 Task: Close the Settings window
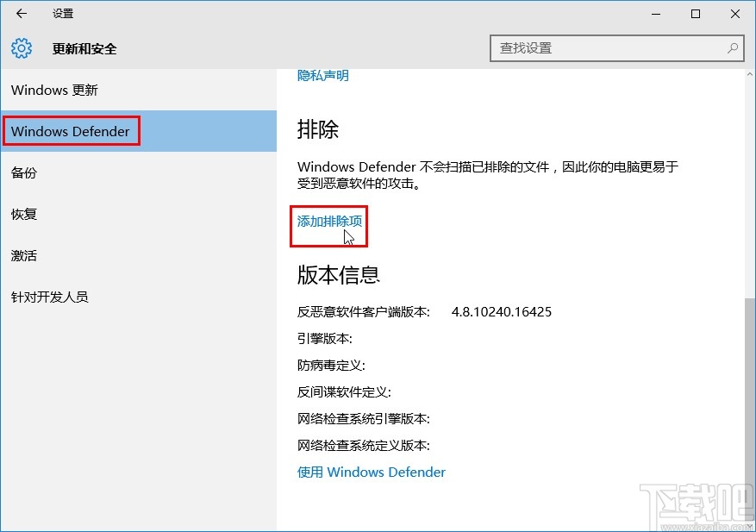[x=734, y=14]
